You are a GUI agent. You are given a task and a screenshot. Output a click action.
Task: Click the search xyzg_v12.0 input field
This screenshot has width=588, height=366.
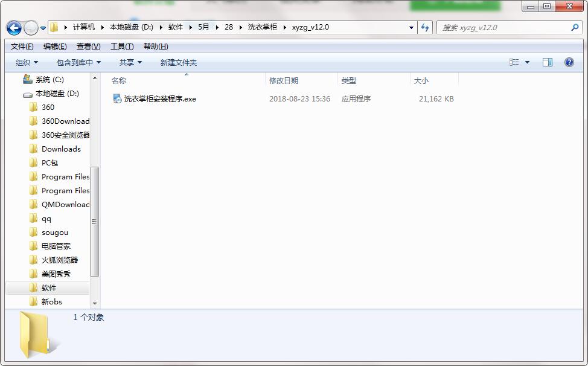504,28
